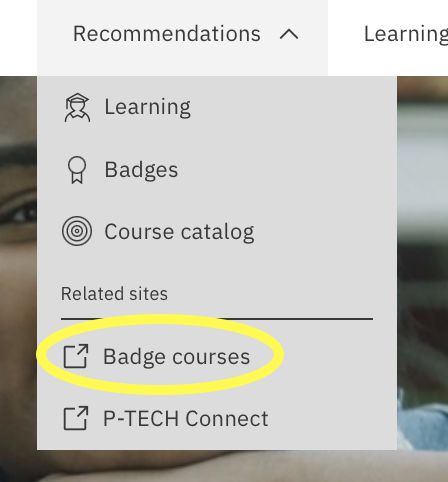
Task: Click the hero image strip below the dropdown
Action: point(224,466)
